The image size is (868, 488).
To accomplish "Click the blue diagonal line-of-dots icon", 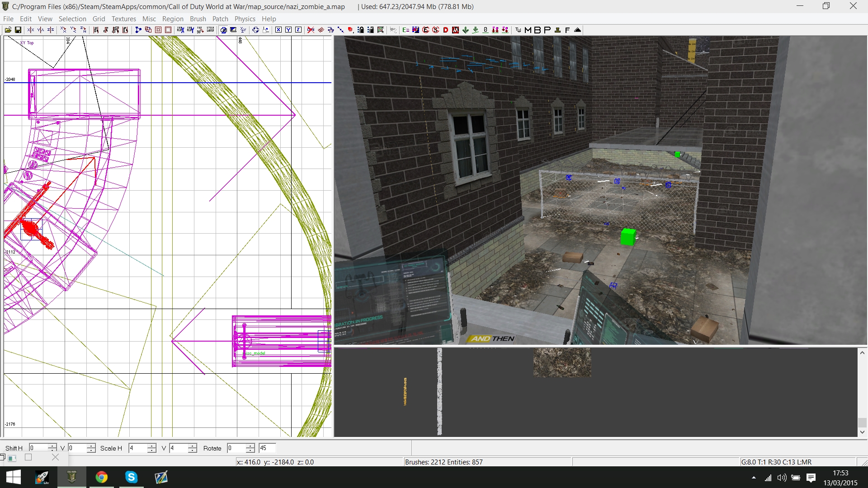I will pos(341,30).
